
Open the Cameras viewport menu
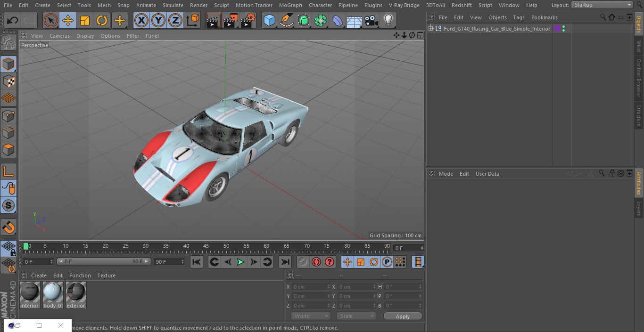pos(59,36)
